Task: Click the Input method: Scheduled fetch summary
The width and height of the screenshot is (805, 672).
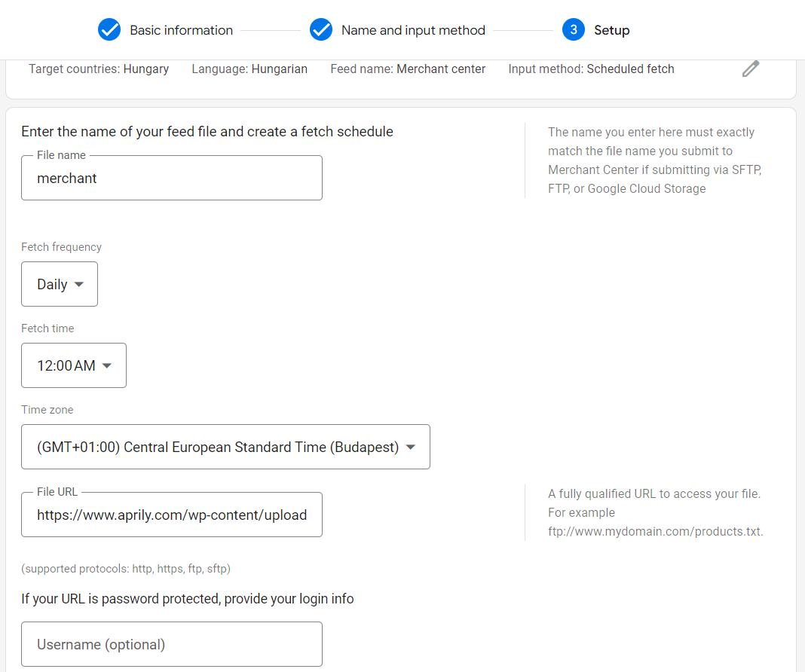Action: tap(591, 69)
